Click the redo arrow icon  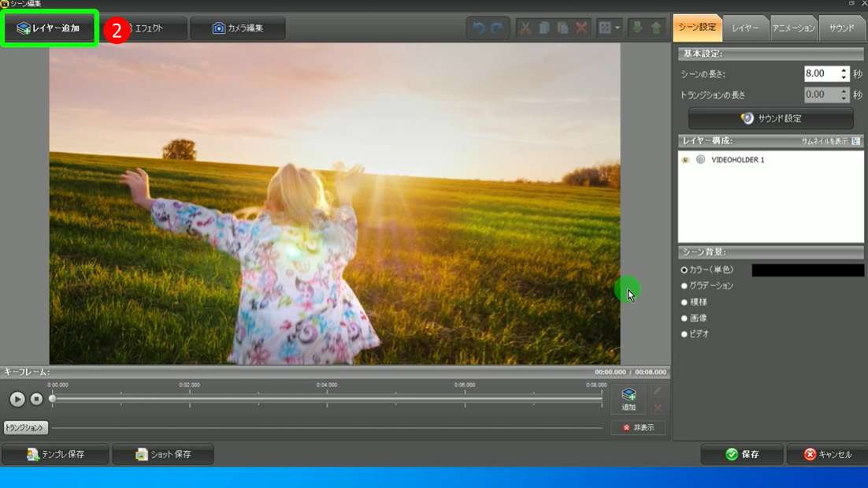pos(497,28)
